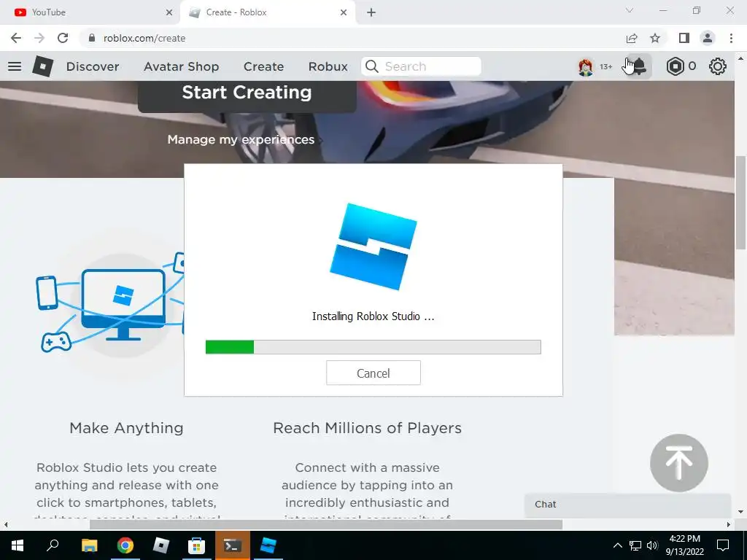
Task: Open the volume tray icon
Action: pos(652,545)
